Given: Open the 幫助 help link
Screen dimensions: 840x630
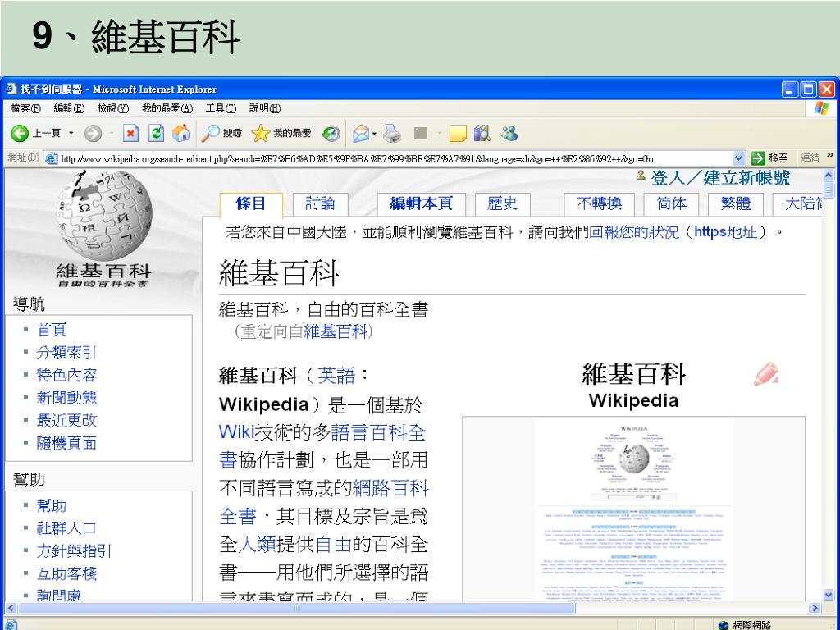Looking at the screenshot, I should (x=52, y=505).
